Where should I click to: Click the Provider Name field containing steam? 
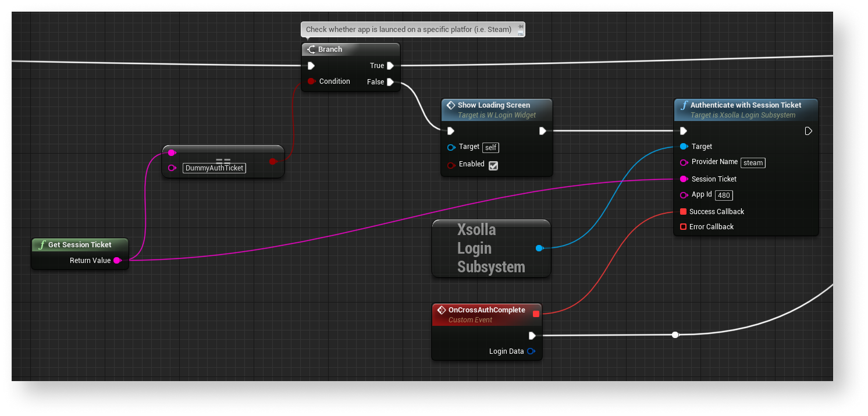click(753, 163)
